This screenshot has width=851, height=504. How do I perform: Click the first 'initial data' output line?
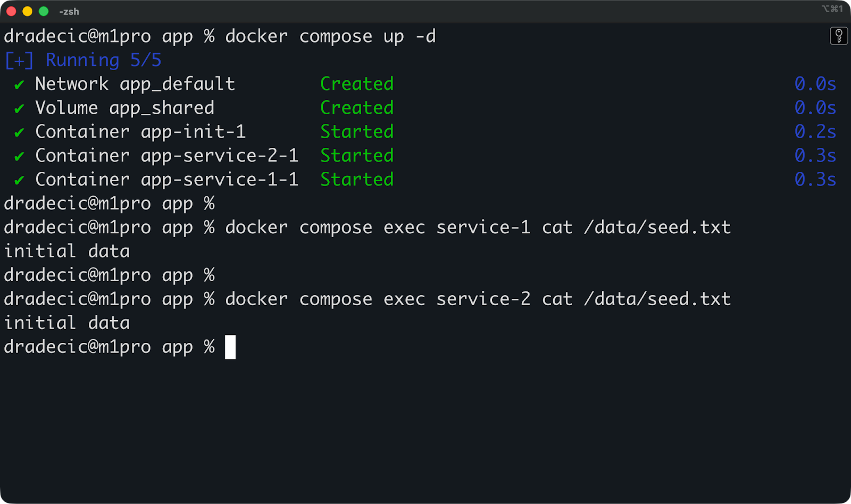[x=67, y=251]
